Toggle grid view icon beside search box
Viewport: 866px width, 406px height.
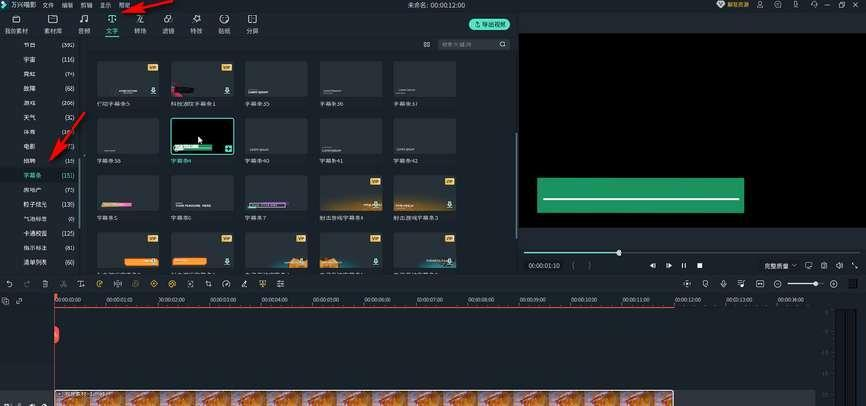tap(426, 44)
